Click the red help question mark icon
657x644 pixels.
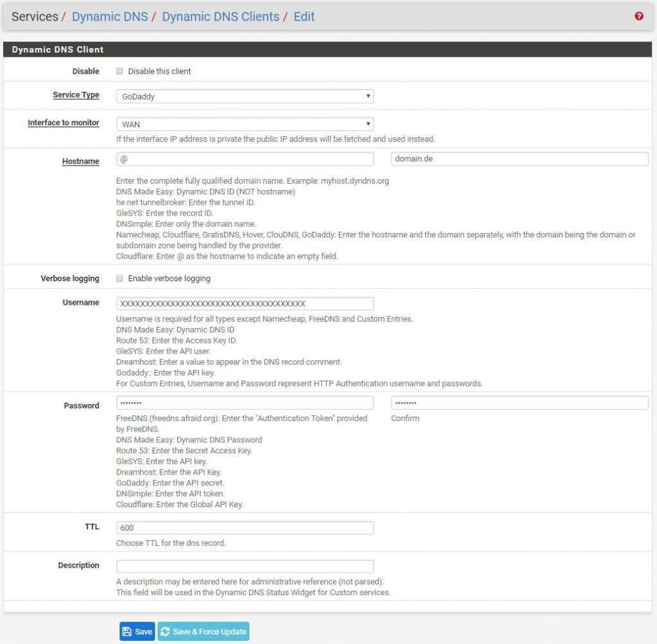coord(638,17)
